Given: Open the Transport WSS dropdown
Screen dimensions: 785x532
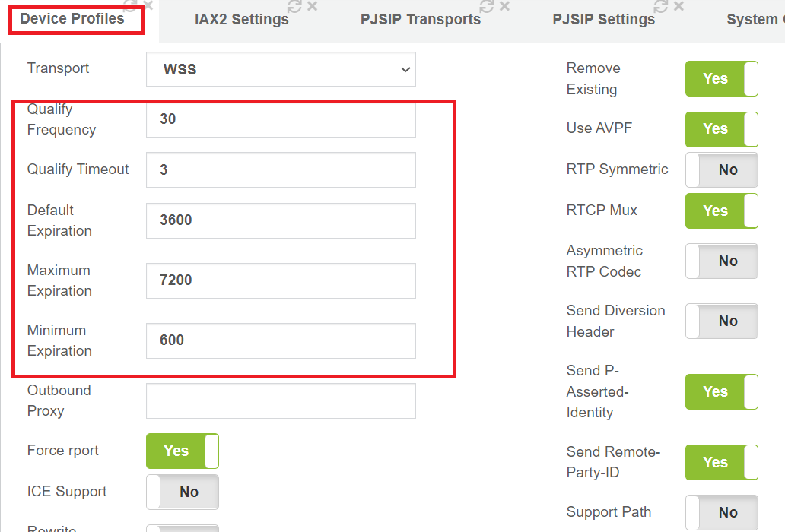Looking at the screenshot, I should pyautogui.click(x=281, y=69).
